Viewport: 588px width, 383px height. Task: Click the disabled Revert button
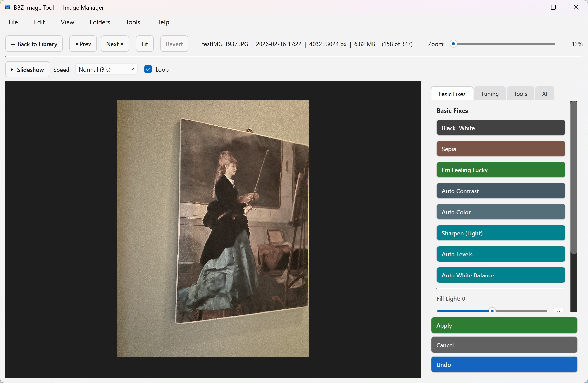(174, 44)
